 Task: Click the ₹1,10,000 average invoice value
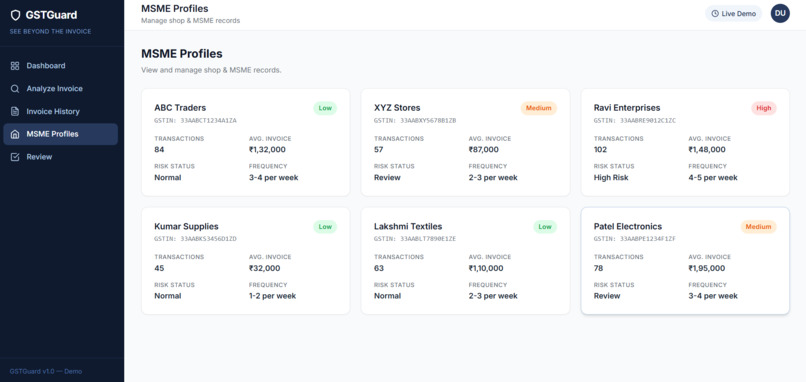486,268
